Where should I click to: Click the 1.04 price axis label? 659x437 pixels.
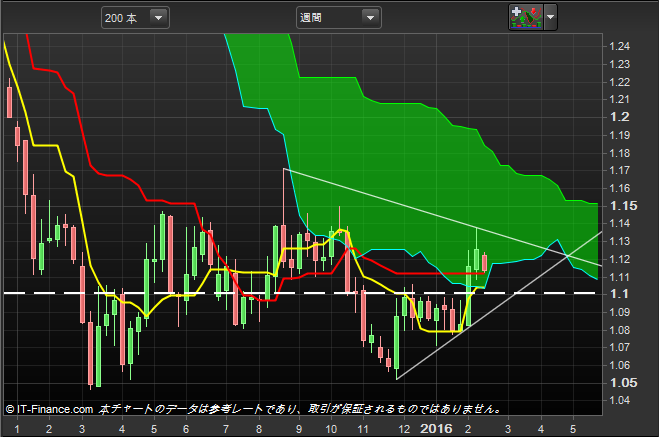click(x=620, y=400)
